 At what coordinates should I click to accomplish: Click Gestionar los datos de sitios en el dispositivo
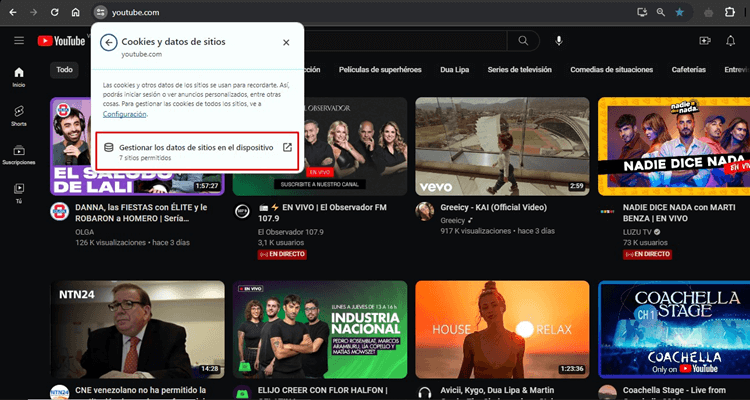click(x=196, y=151)
